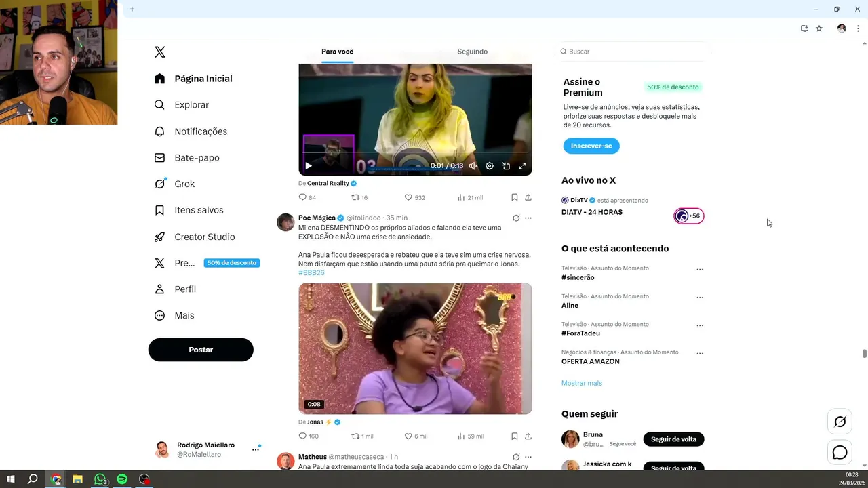Share the Poc Mágica post
Viewport: 868px width, 488px height.
click(x=528, y=436)
